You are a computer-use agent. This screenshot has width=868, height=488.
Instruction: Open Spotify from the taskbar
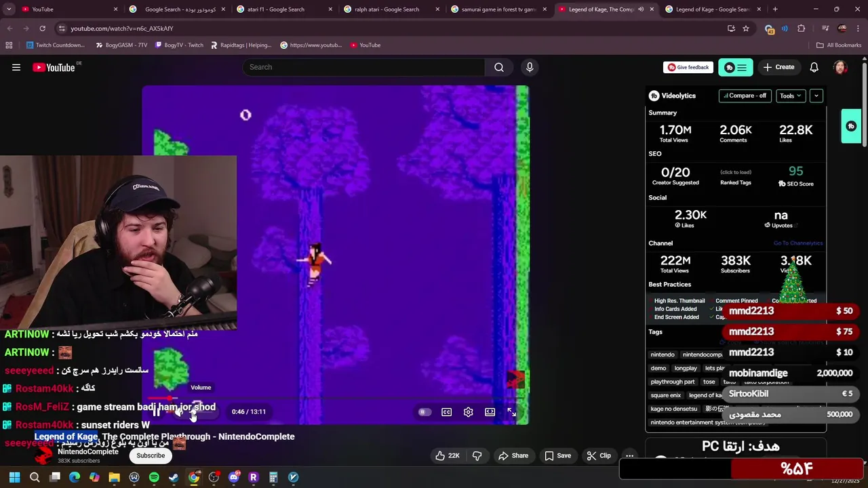[154, 477]
